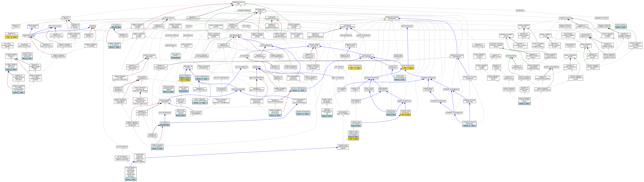The width and height of the screenshot is (644, 182).
Task: Select the 'cell-cell adhesion' node
Action: point(122,147)
